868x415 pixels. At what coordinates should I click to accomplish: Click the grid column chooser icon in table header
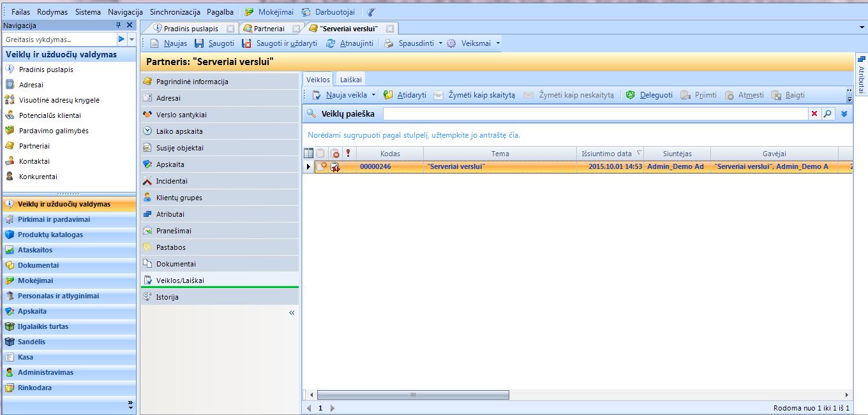[x=309, y=153]
